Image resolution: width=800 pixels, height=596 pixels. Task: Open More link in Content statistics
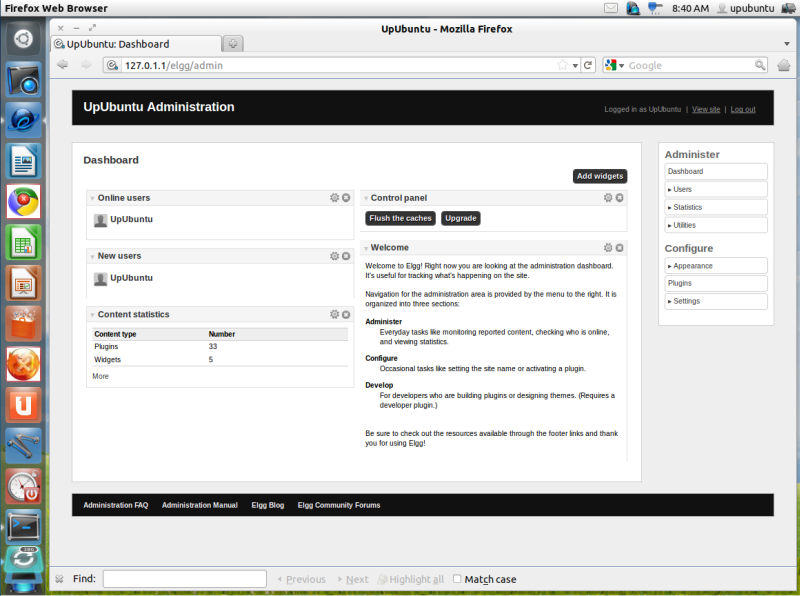(101, 376)
